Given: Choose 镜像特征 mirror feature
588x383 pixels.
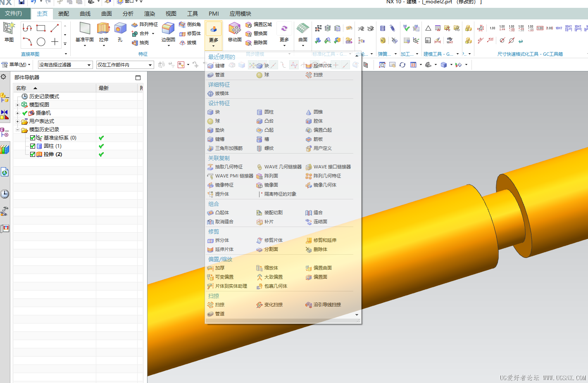Looking at the screenshot, I should point(221,185).
